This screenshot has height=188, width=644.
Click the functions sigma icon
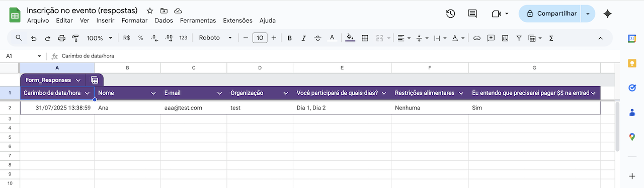[551, 38]
